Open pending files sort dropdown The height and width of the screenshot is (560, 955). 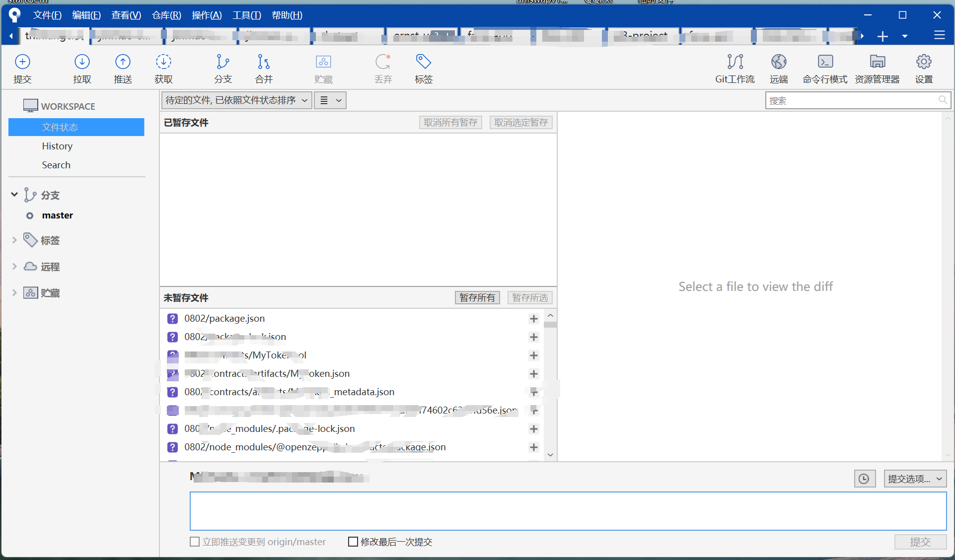pyautogui.click(x=237, y=100)
